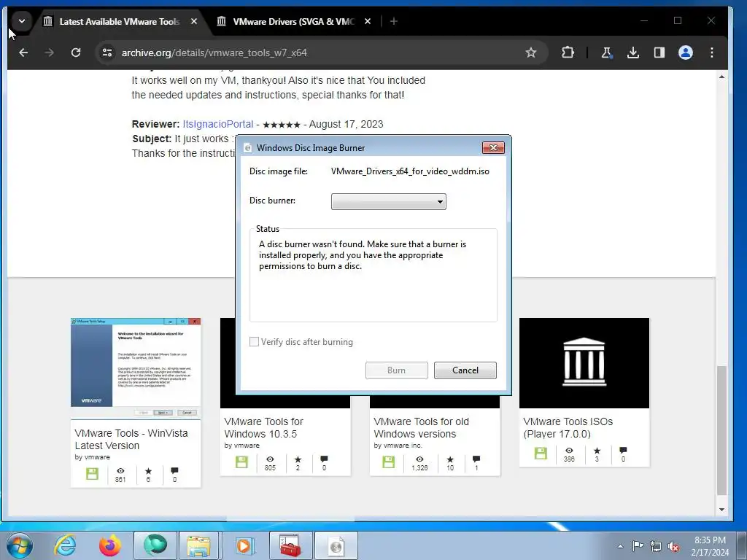Open VMware Tools ISOs black thumbnail
This screenshot has width=747, height=560.
coord(584,363)
